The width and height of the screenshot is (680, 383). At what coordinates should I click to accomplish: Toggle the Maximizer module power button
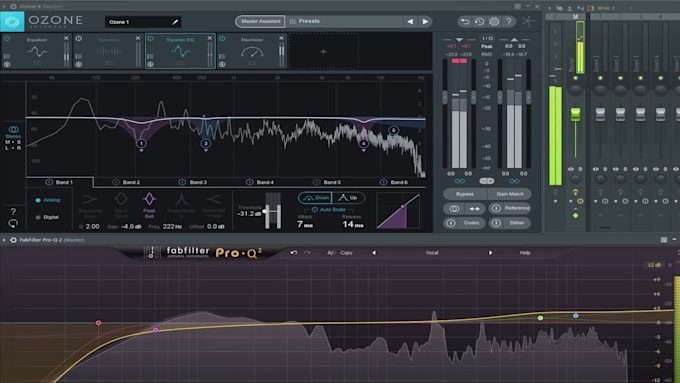click(222, 39)
